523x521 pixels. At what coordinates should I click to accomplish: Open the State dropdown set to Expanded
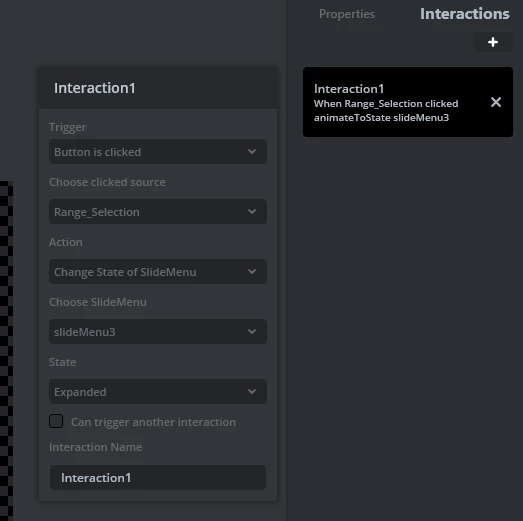pos(158,392)
